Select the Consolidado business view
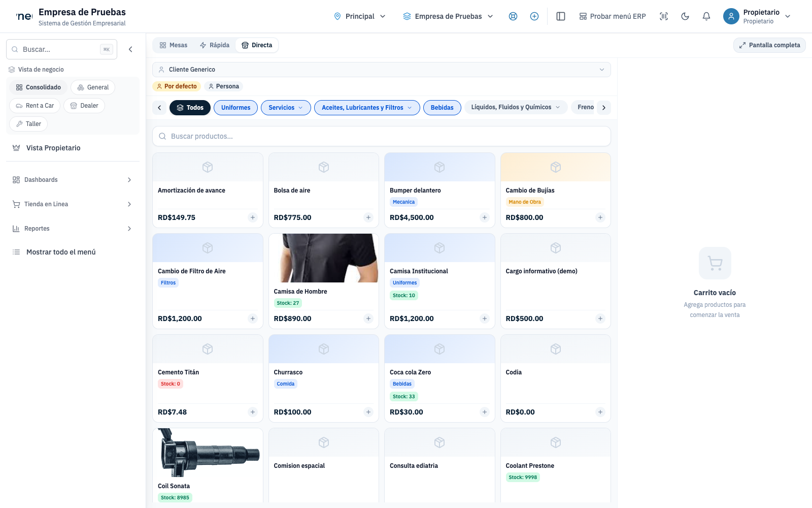812x508 pixels. click(x=38, y=87)
